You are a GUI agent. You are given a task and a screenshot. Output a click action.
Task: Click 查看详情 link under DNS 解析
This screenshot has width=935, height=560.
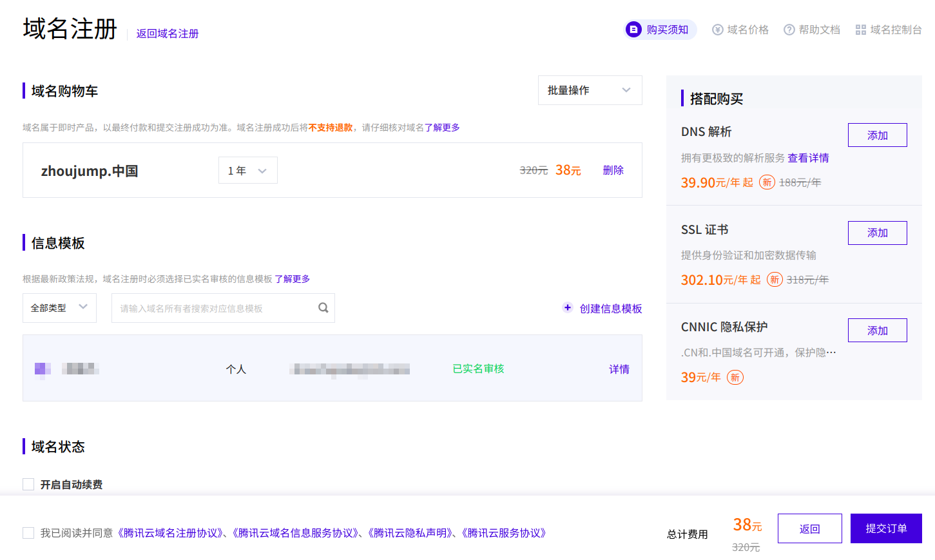click(x=808, y=158)
